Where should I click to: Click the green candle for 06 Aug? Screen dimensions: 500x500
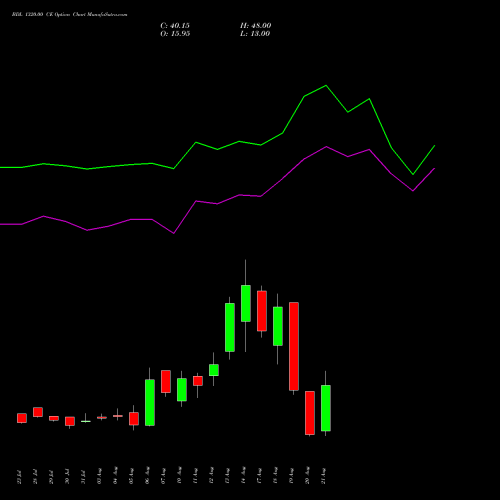[150, 403]
